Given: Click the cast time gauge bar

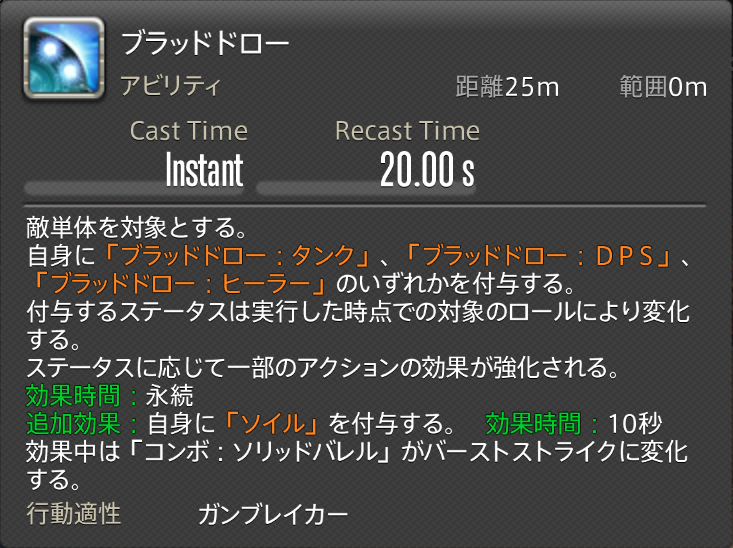Looking at the screenshot, I should pos(134,188).
